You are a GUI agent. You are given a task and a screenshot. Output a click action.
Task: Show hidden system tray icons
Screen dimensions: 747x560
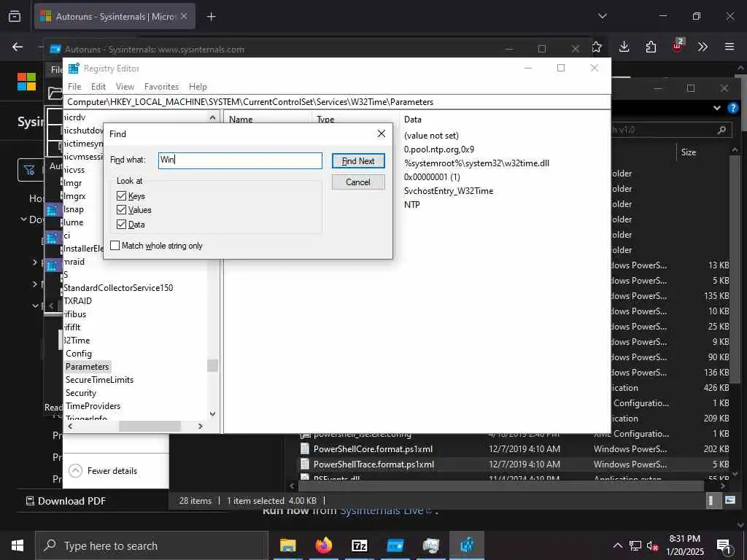click(617, 545)
